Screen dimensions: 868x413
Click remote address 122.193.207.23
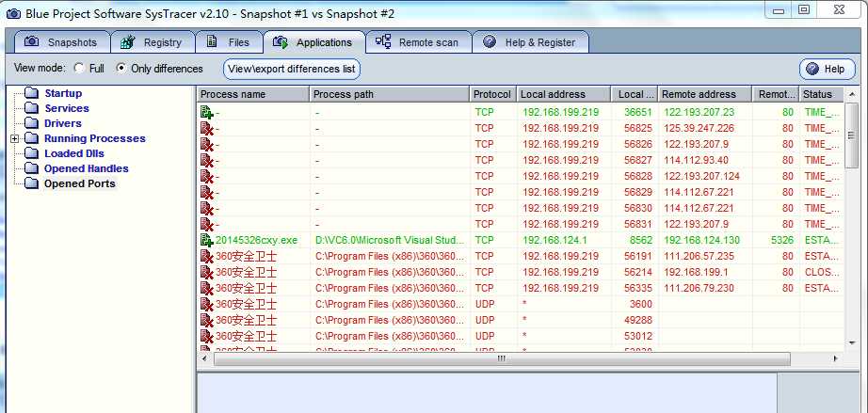coord(699,112)
